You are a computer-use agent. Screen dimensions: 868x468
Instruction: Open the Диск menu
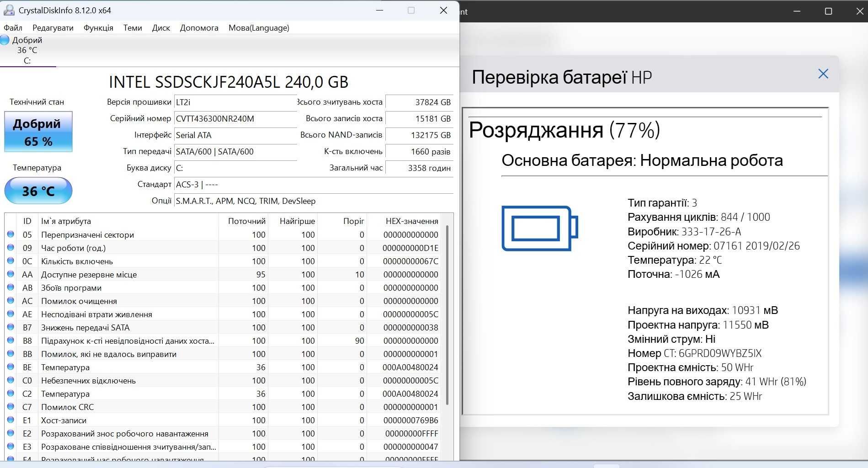[x=161, y=28]
